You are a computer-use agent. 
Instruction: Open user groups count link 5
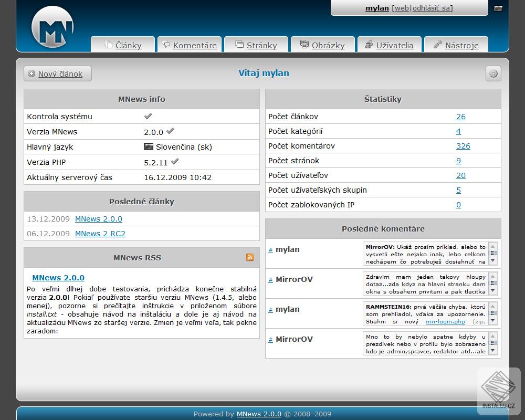click(458, 190)
